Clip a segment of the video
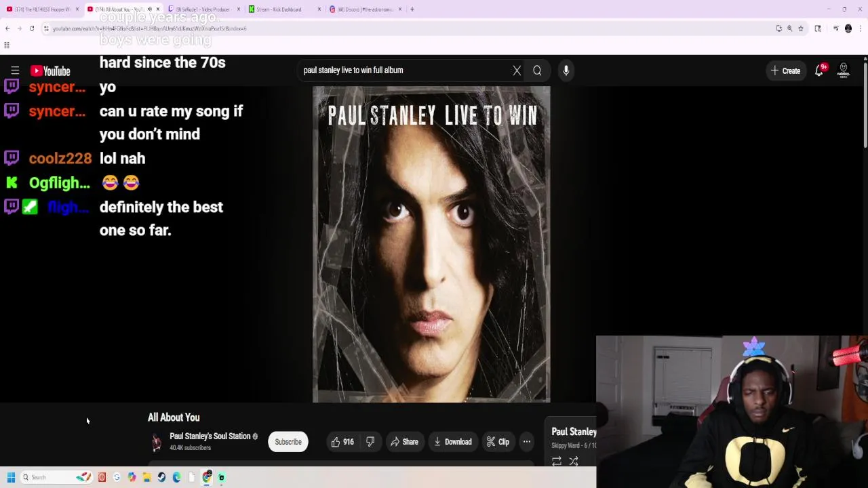 coord(498,442)
